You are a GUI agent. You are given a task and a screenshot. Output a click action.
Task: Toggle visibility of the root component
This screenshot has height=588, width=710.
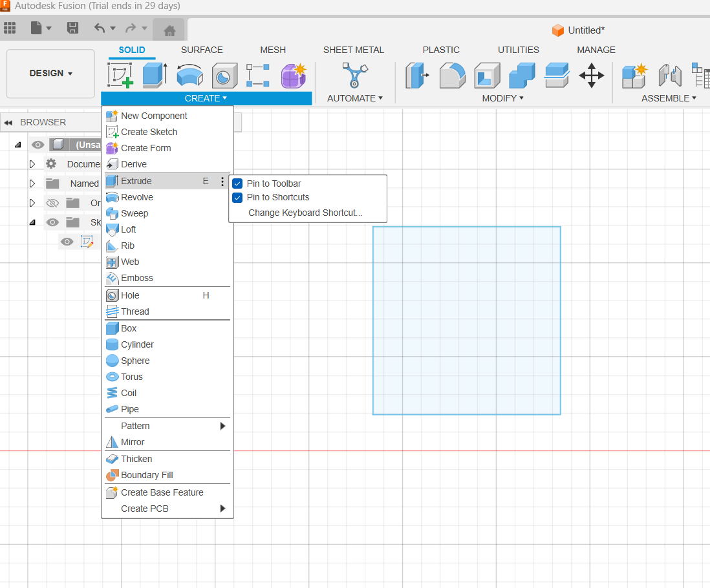(38, 145)
